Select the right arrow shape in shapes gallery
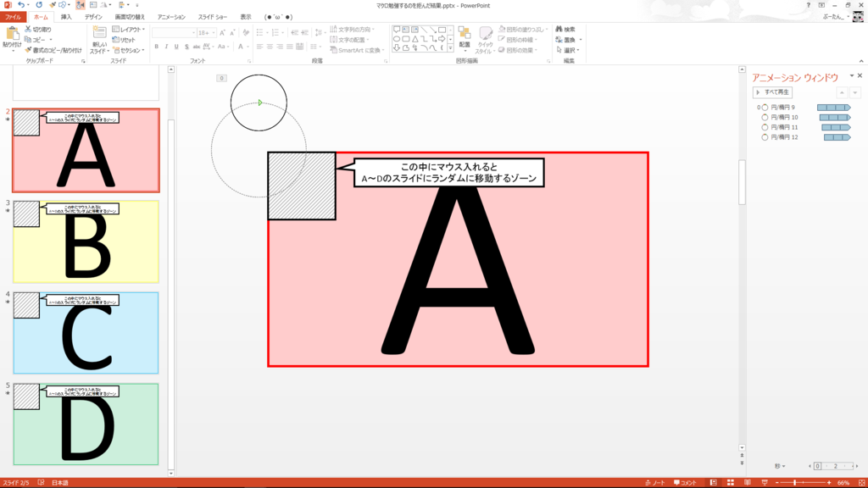This screenshot has width=868, height=488. 442,39
